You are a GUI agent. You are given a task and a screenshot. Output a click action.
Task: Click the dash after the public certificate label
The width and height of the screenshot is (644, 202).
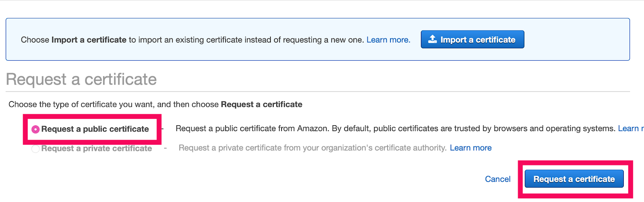click(162, 129)
